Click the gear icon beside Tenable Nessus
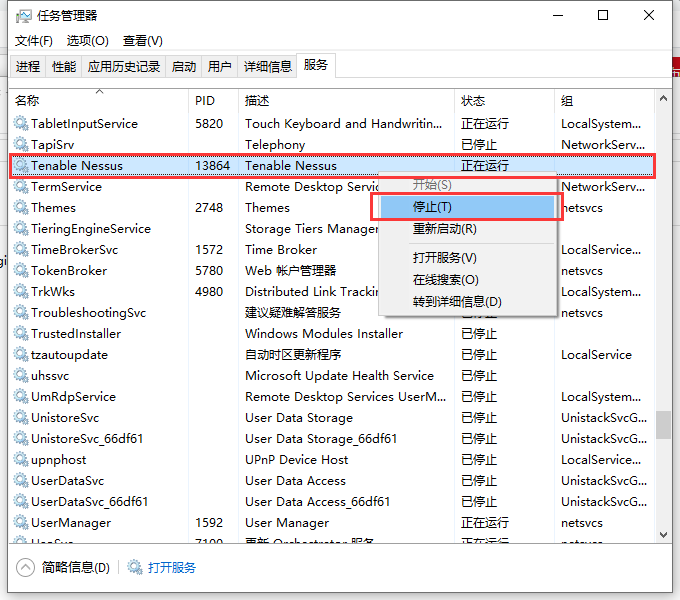Viewport: 680px width, 600px height. coord(21,165)
